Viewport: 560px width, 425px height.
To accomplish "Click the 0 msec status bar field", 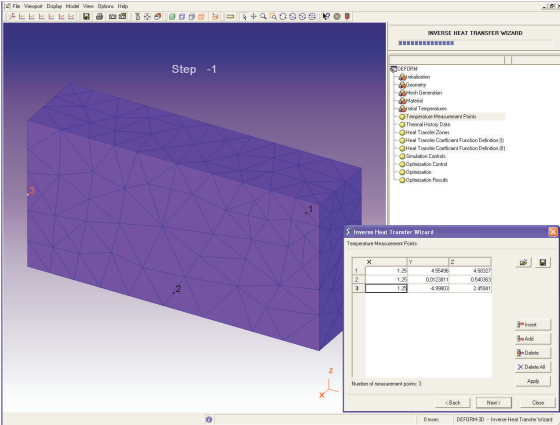I will coord(431,420).
